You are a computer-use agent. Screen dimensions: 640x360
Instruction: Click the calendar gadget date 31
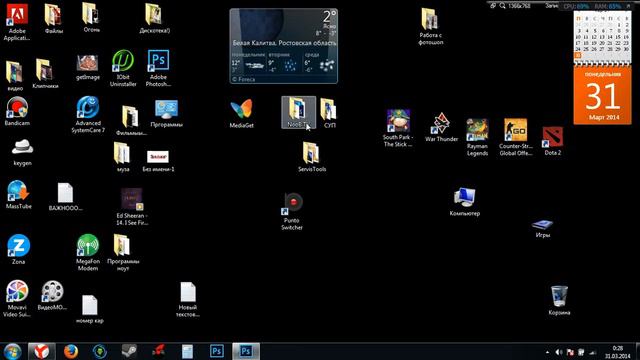coord(602,96)
